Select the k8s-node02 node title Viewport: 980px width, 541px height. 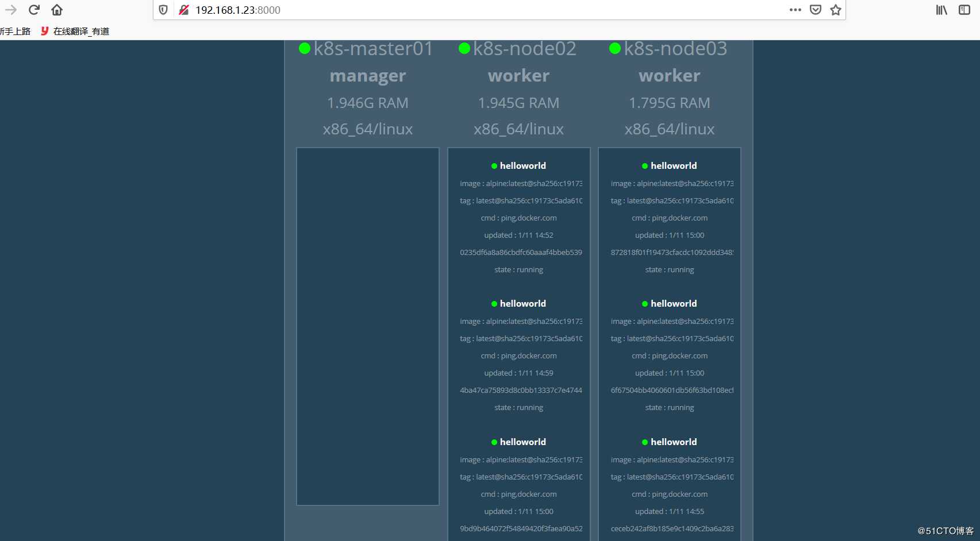coord(525,49)
